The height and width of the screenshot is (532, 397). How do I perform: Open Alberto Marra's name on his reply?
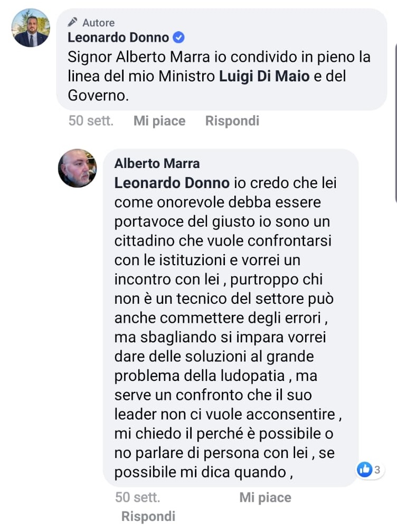pos(157,164)
